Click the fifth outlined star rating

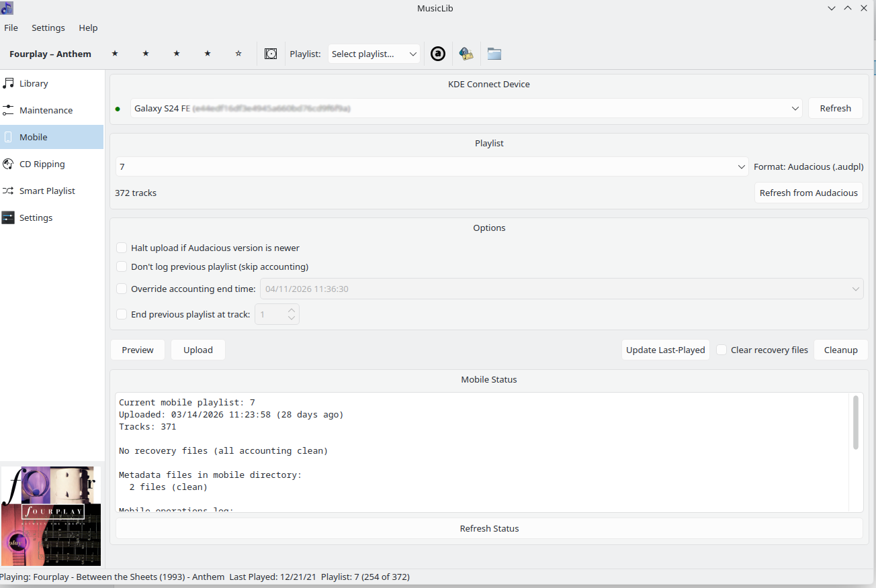click(x=238, y=54)
